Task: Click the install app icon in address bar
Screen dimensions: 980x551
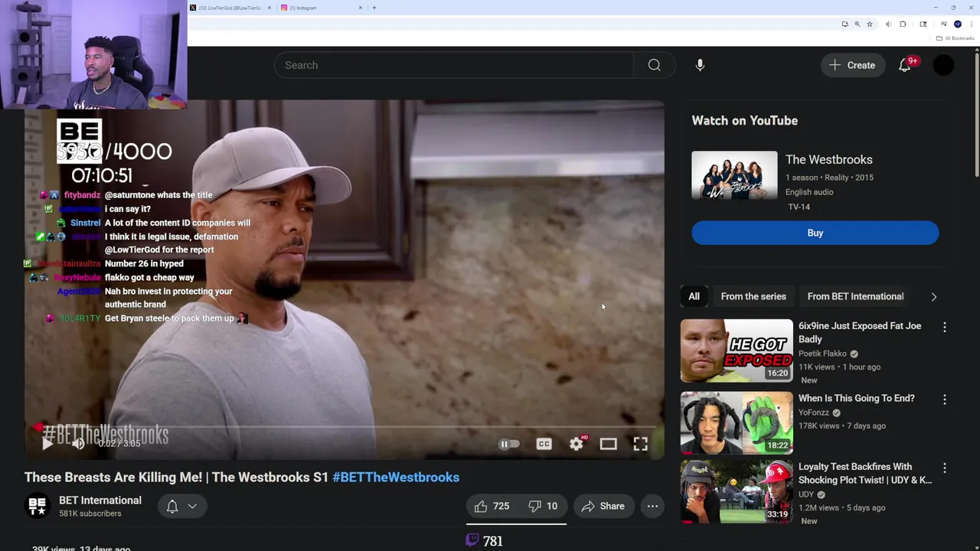Action: click(845, 24)
